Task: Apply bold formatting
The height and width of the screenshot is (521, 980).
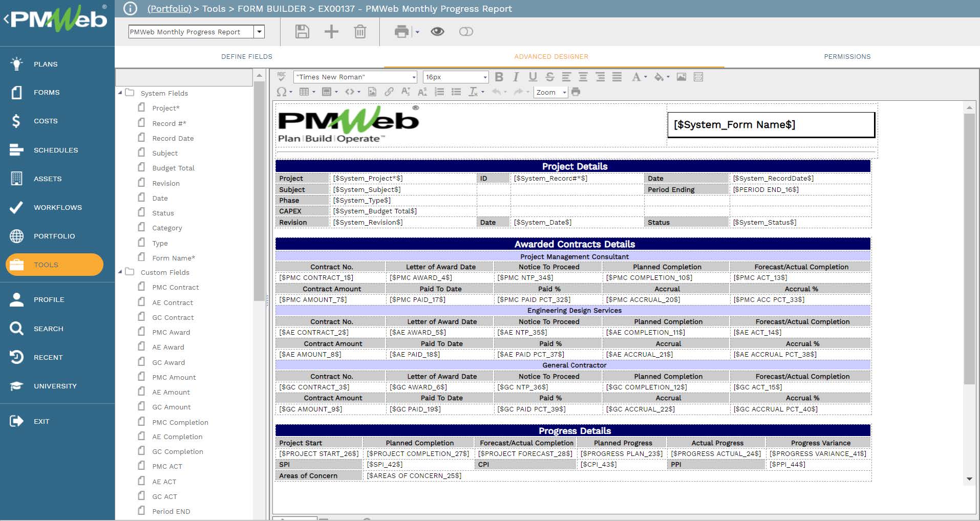Action: coord(499,77)
